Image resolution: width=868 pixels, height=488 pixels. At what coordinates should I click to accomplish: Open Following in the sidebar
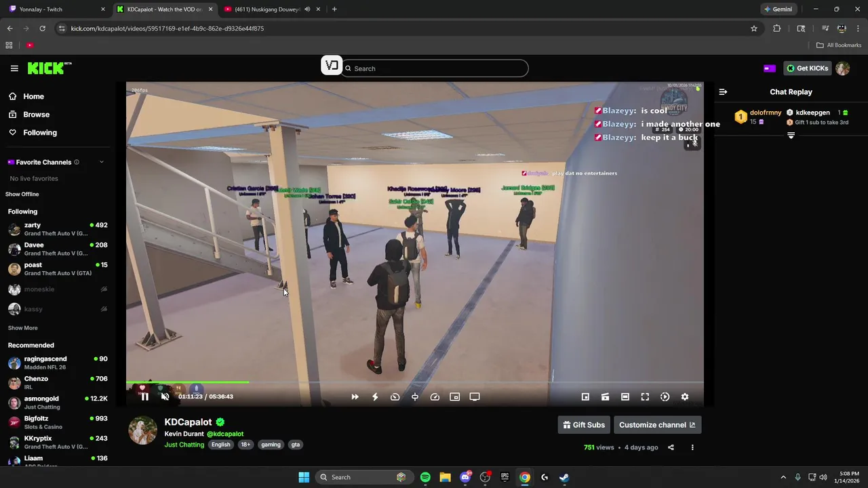(33, 133)
